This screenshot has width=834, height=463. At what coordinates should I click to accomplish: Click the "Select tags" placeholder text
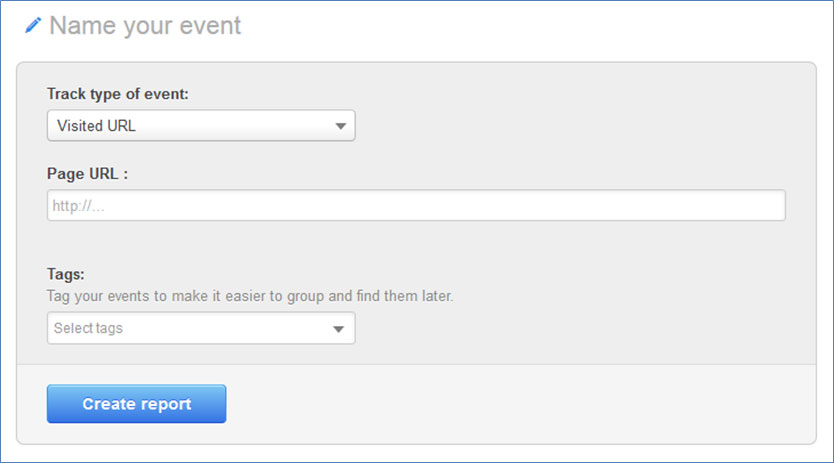[88, 328]
